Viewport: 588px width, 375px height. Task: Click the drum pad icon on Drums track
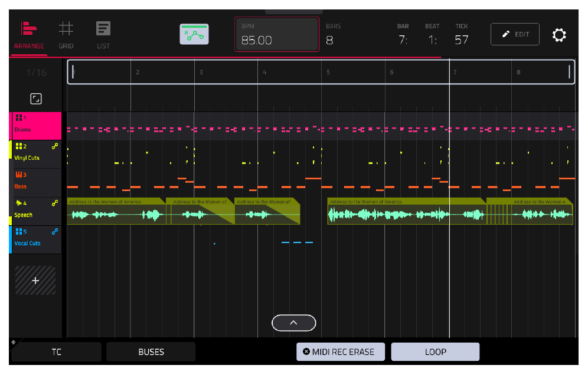(19, 118)
